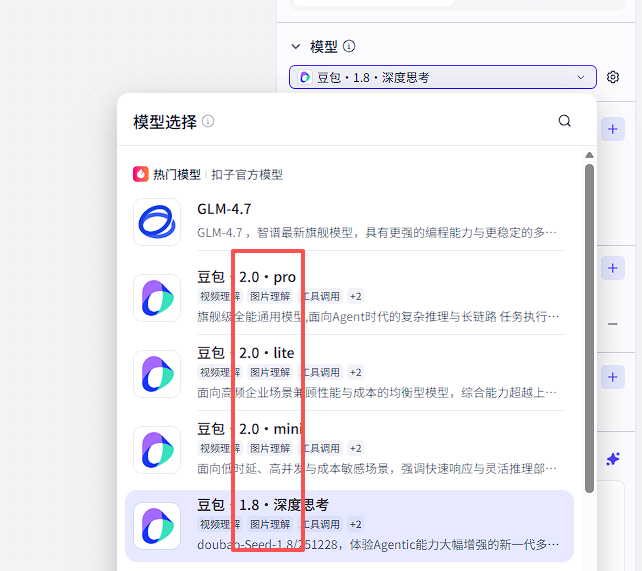Click 工具调用 tag under 豆包 2.0 pro

pos(320,296)
